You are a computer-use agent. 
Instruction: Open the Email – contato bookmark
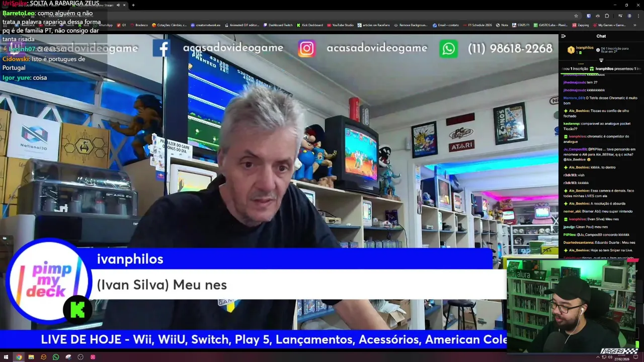[445, 25]
